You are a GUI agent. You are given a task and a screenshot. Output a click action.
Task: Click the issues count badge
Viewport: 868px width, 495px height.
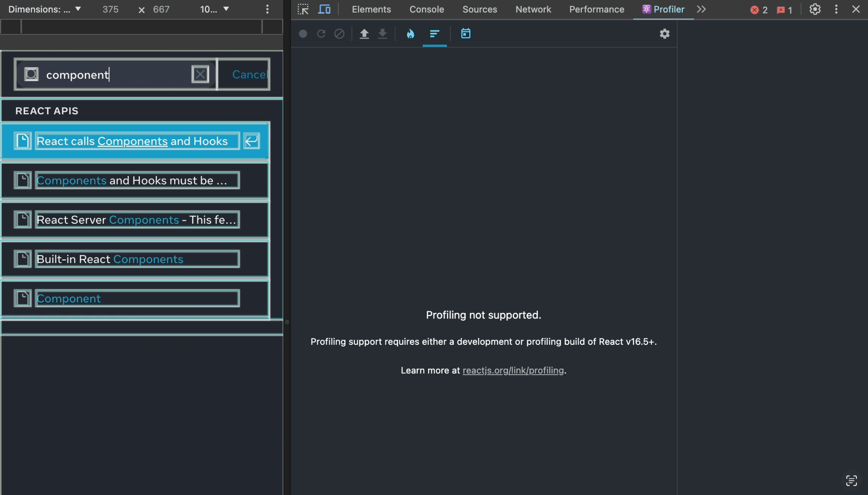pyautogui.click(x=785, y=10)
